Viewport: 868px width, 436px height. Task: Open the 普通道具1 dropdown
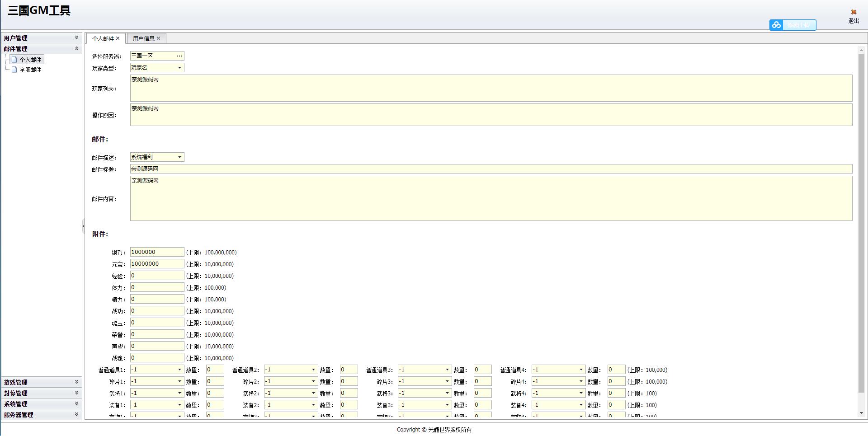[179, 370]
